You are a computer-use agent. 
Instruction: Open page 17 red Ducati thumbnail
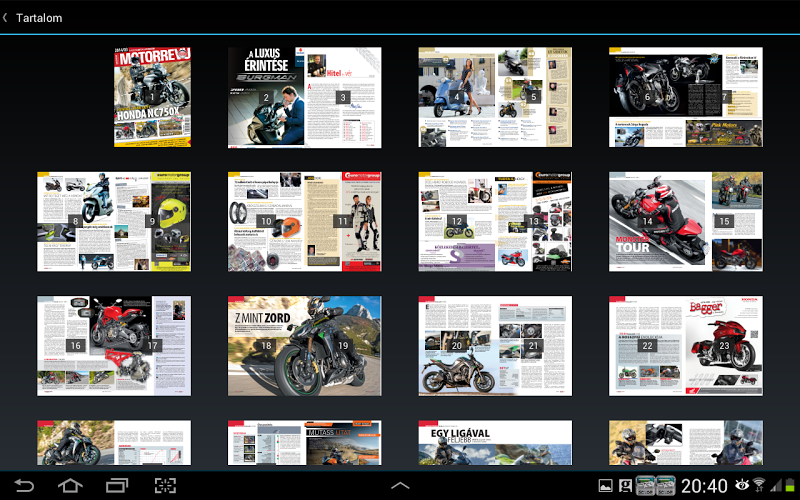(153, 346)
